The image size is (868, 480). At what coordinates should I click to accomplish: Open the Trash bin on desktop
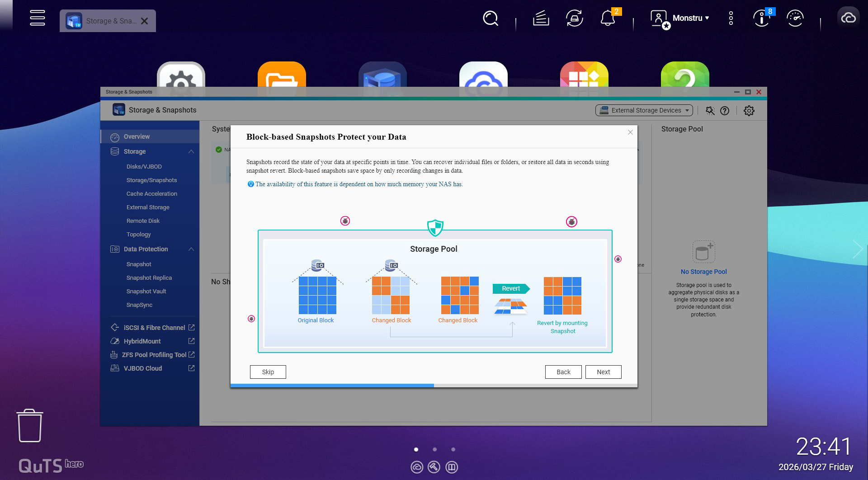(x=30, y=426)
